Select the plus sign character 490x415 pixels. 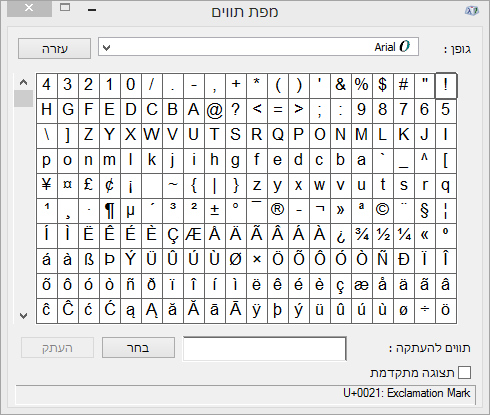(236, 86)
